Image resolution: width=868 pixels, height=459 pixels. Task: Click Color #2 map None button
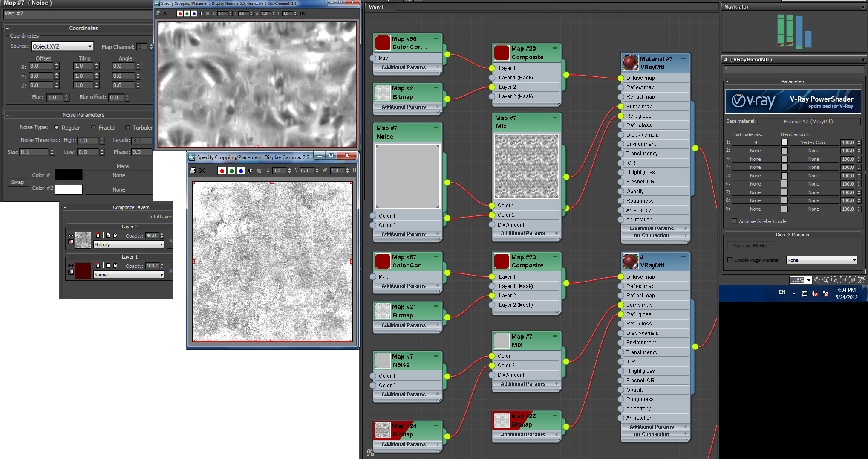(x=118, y=189)
